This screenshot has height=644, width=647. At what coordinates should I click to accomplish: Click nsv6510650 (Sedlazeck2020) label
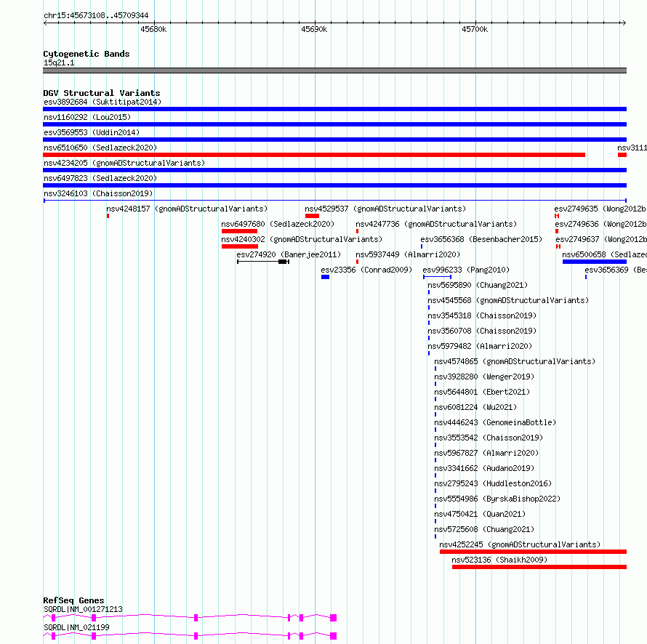pyautogui.click(x=100, y=148)
